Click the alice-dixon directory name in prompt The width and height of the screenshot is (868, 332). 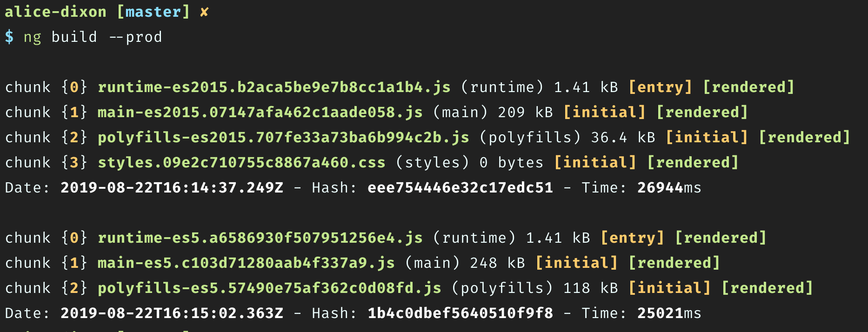(56, 12)
